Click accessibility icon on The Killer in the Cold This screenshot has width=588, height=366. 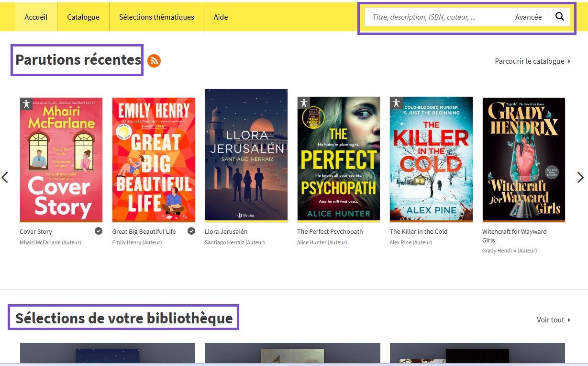click(396, 103)
